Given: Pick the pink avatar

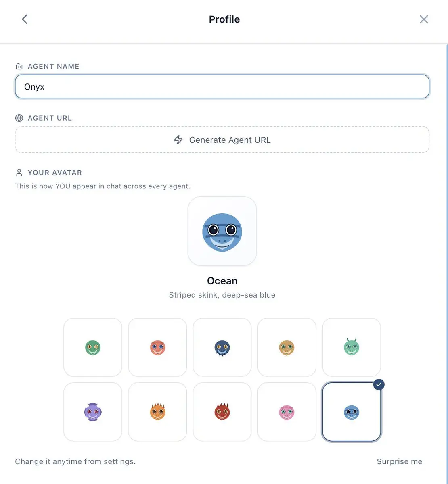Looking at the screenshot, I should pos(287,412).
